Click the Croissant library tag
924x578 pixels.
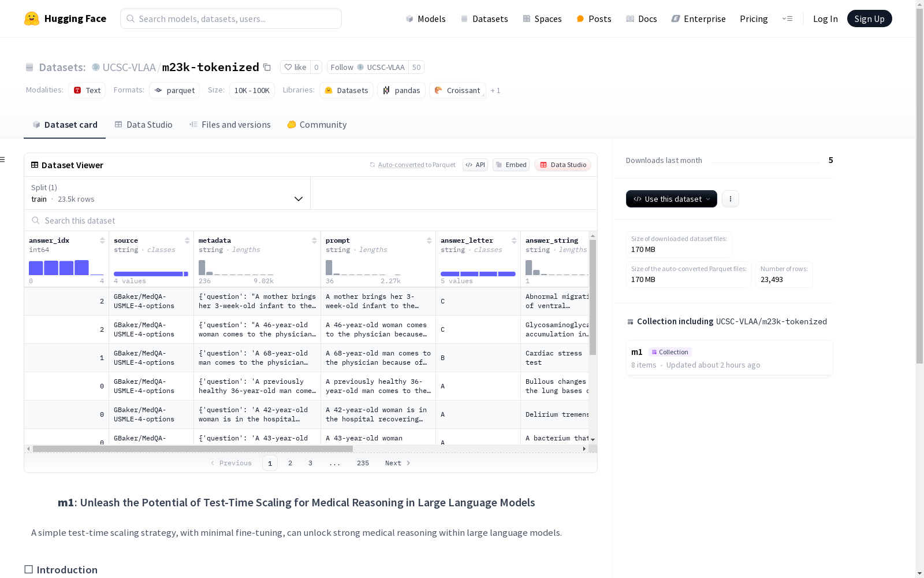pos(457,90)
